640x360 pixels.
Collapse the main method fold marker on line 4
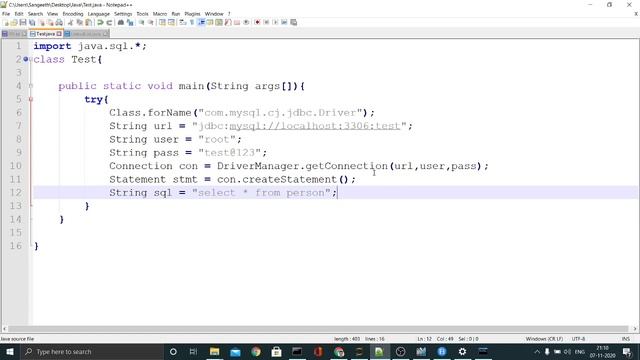click(31, 86)
